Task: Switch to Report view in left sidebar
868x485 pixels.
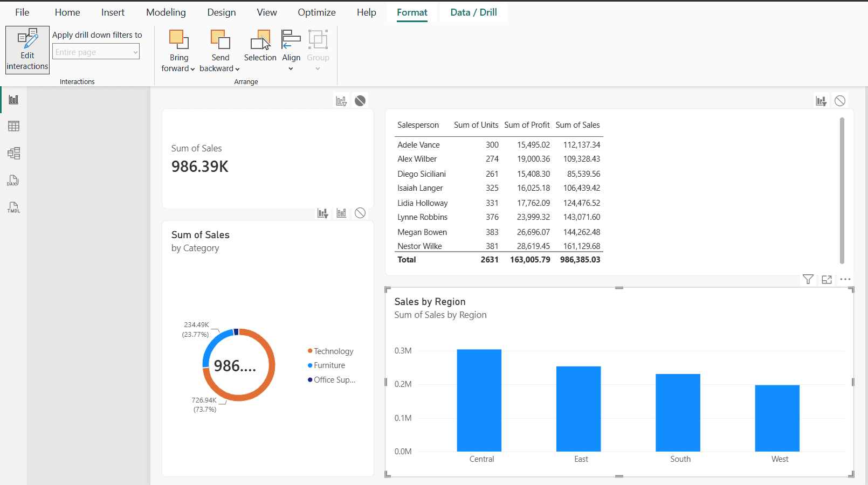Action: pos(13,100)
